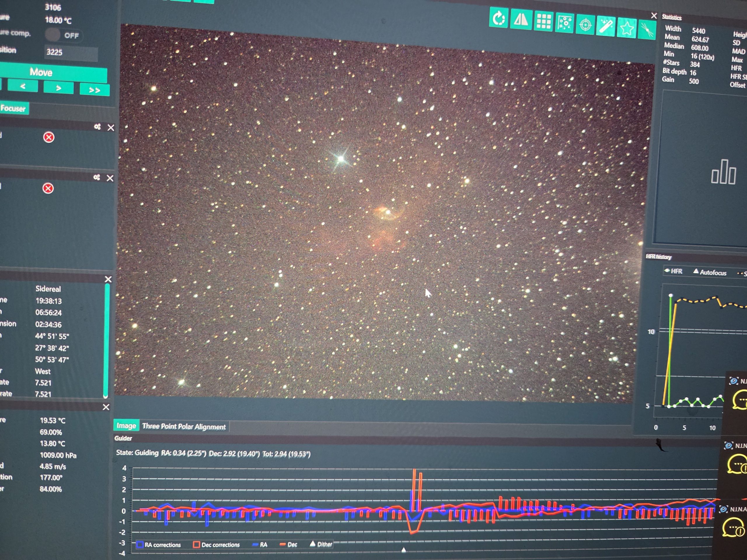Toggle the crosshair target icon
Screen dimensions: 747x560
coord(585,25)
